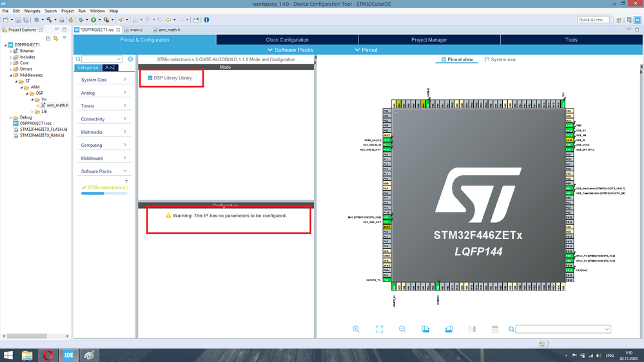644x362 pixels.
Task: Click software pack horizontal scroll slider
Action: point(93,193)
